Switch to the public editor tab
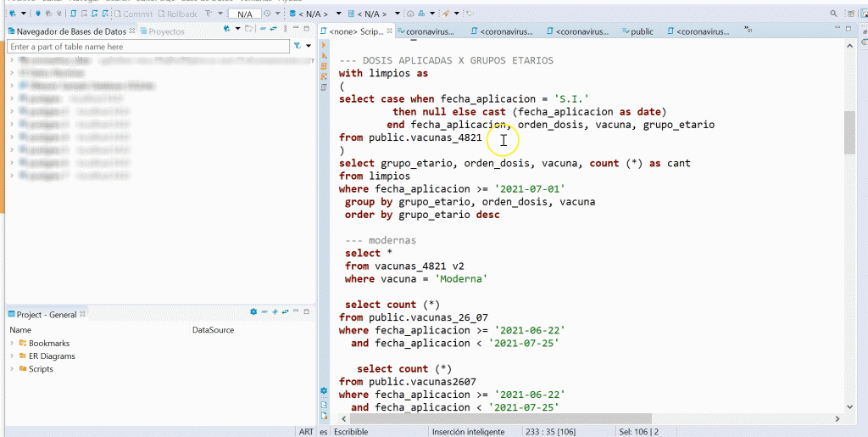Screen dimensions: 868x437 coord(637,31)
